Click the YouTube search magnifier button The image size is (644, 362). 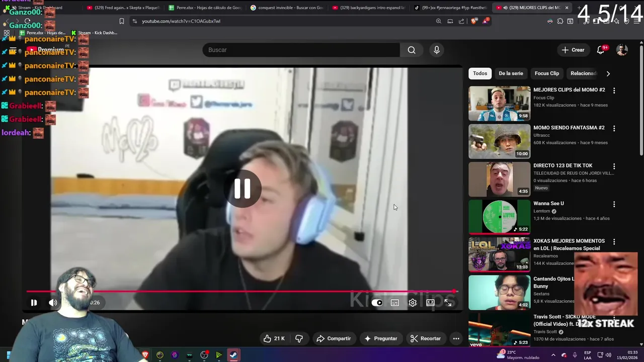coord(412,50)
